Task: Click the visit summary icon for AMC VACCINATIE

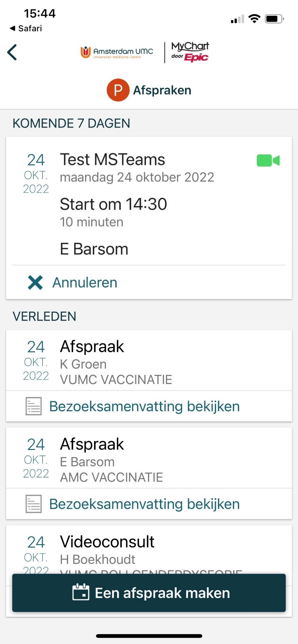Action: pyautogui.click(x=34, y=504)
